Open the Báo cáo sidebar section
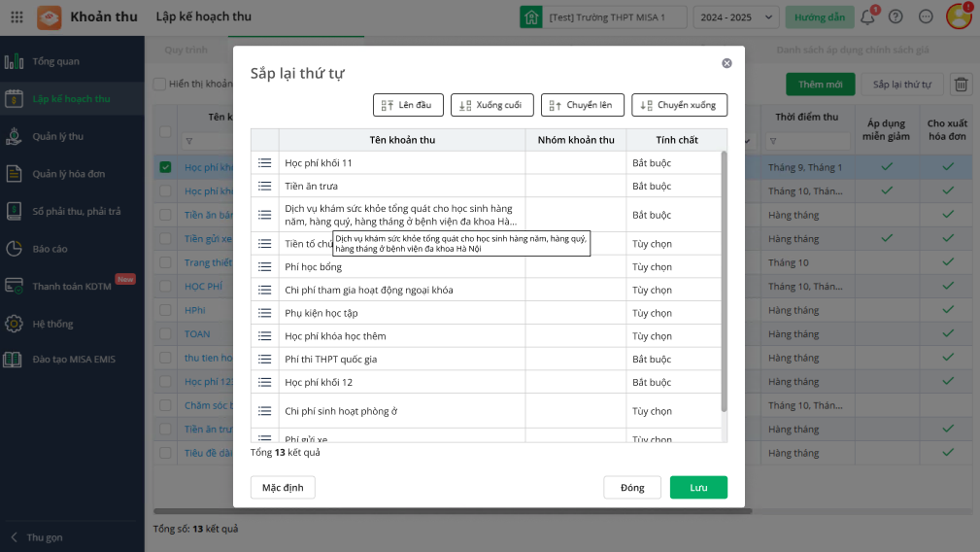The width and height of the screenshot is (980, 552). tap(50, 249)
